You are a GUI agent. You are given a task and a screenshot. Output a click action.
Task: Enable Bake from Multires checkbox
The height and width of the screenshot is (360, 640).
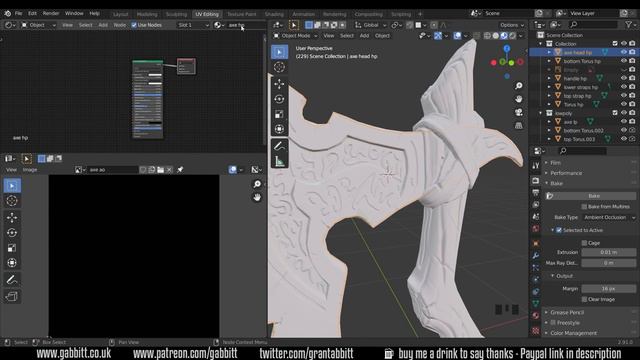coord(584,207)
